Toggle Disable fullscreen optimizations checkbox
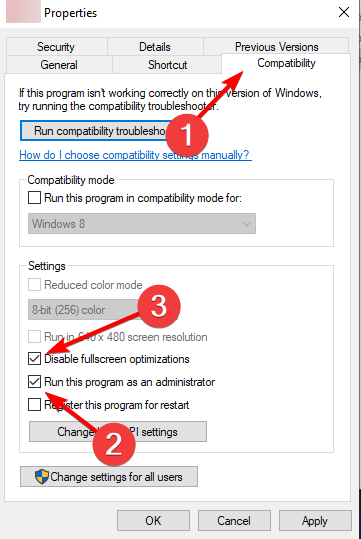This screenshot has width=361, height=539. [34, 359]
